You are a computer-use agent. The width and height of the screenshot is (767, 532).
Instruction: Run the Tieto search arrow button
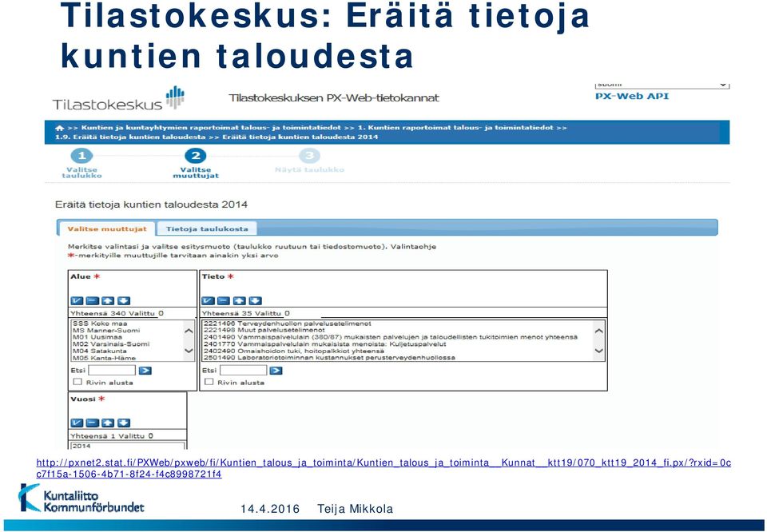(x=276, y=371)
